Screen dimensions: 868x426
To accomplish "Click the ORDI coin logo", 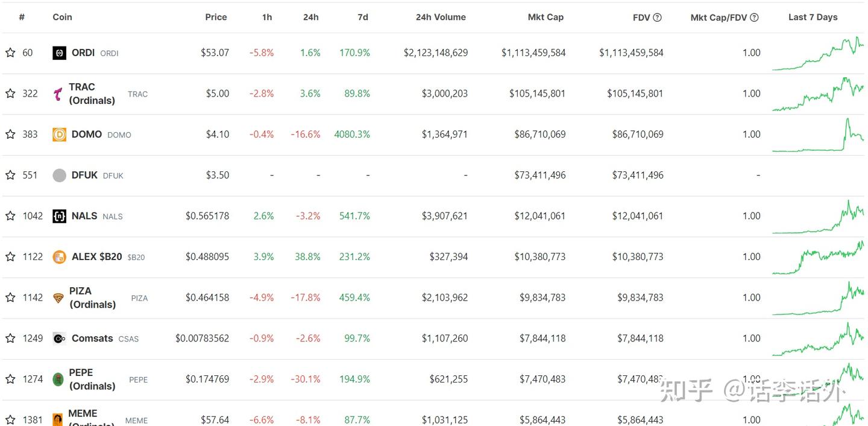I will (58, 52).
